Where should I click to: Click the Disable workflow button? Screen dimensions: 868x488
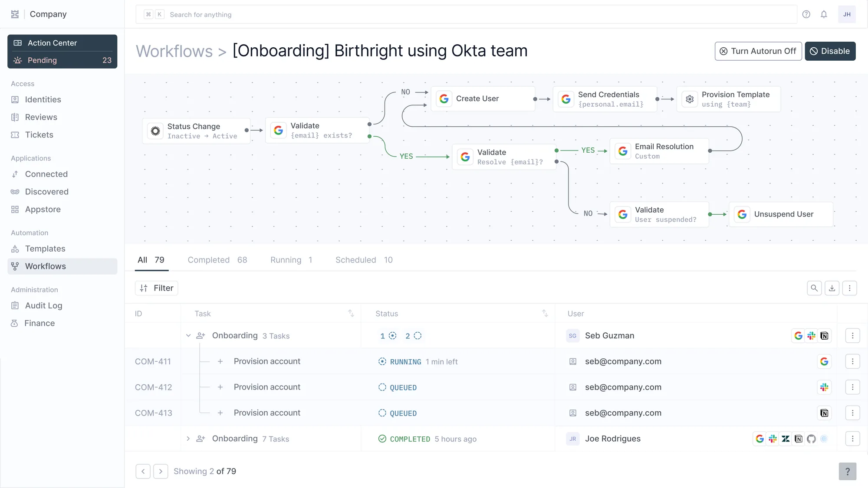[x=830, y=51]
